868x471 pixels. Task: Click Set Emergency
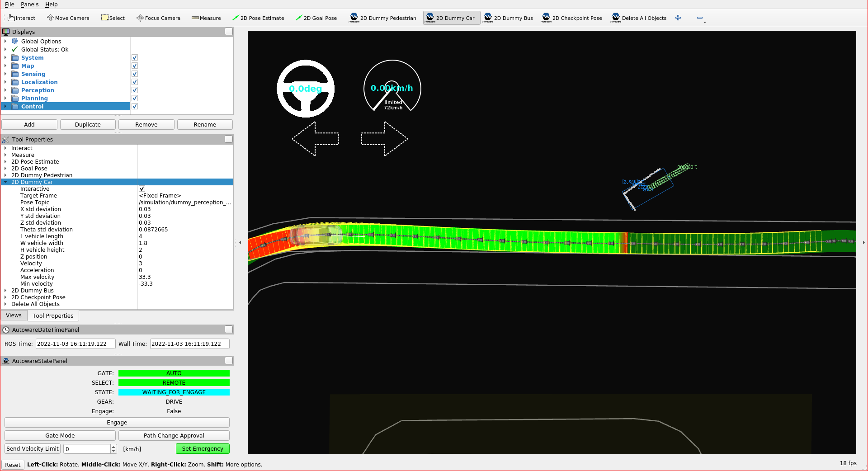pyautogui.click(x=202, y=449)
